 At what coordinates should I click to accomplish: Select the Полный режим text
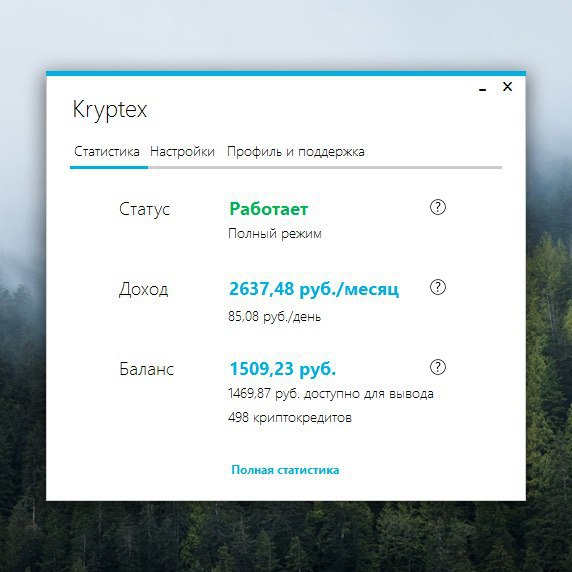pyautogui.click(x=275, y=233)
